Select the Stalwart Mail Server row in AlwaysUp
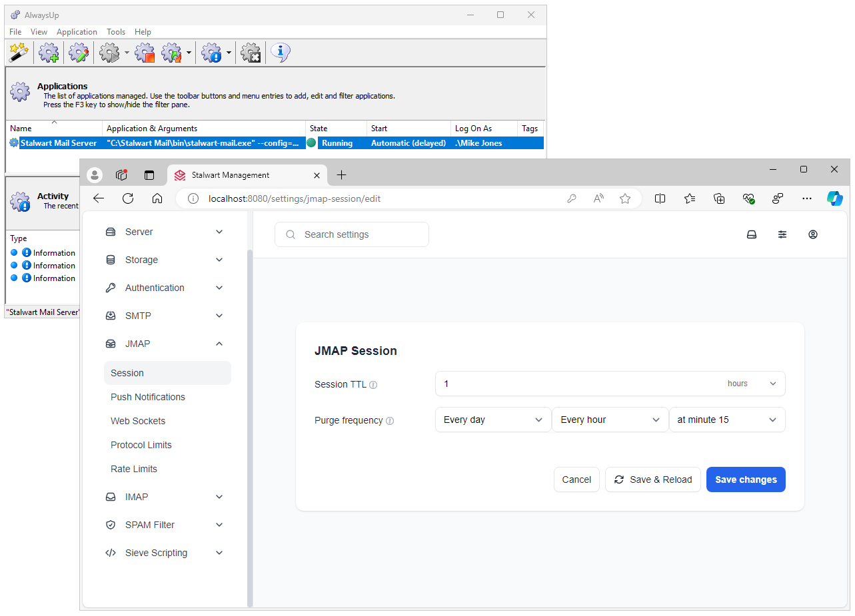855x616 pixels. pyautogui.click(x=276, y=143)
